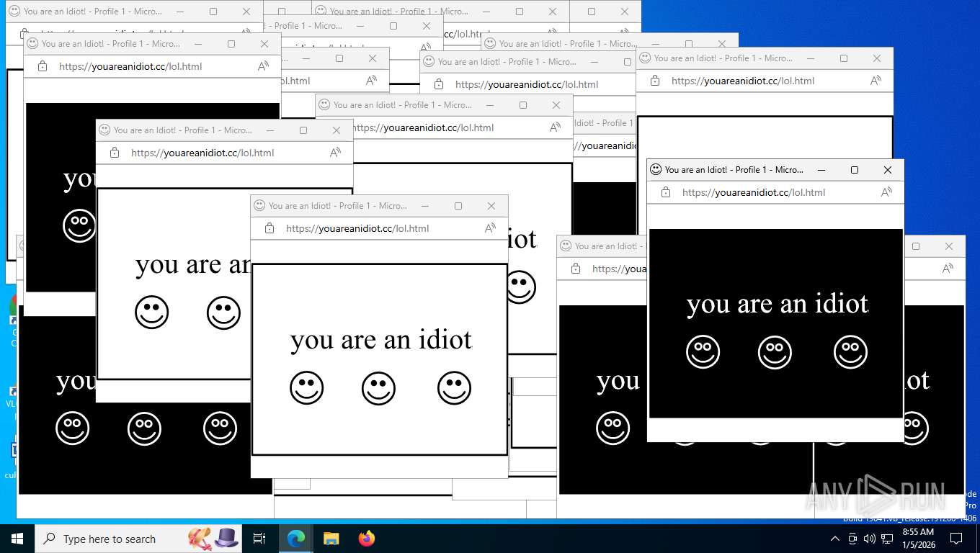Close the left-middle white popup window
The image size is (980, 553).
[337, 130]
